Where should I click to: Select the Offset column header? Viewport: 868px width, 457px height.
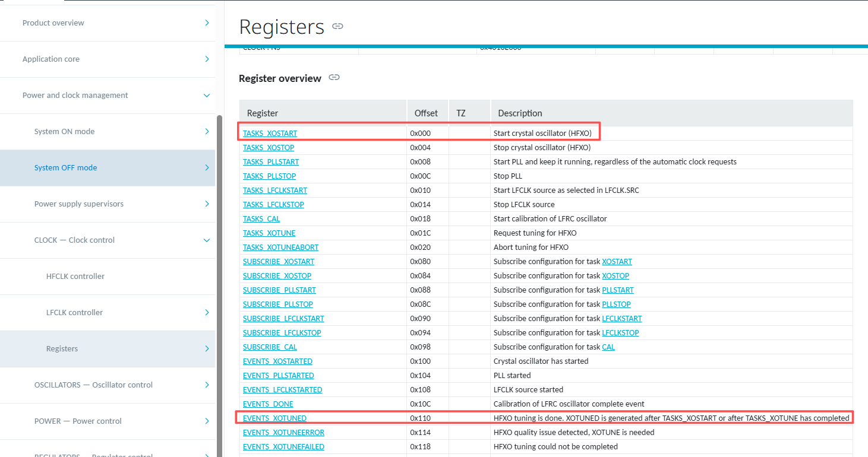pos(426,113)
